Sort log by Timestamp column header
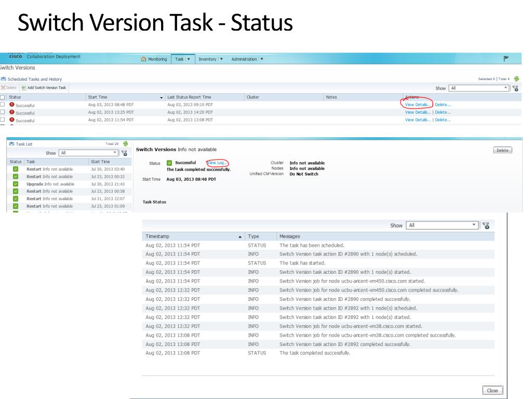 pyautogui.click(x=192, y=236)
